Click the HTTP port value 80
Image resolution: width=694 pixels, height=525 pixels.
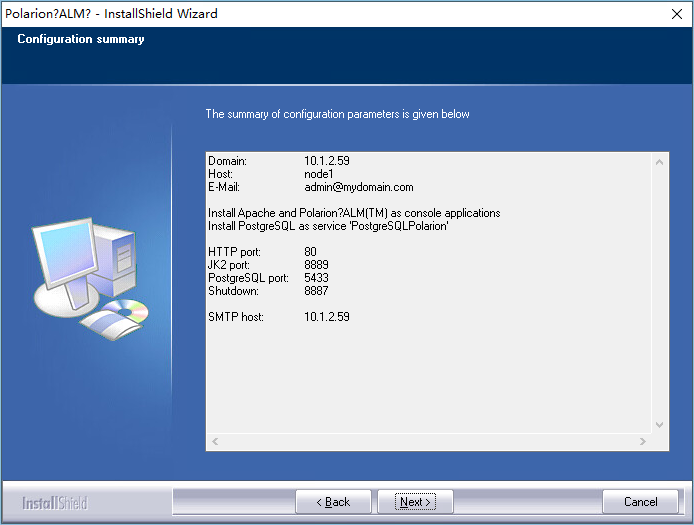pyautogui.click(x=310, y=252)
